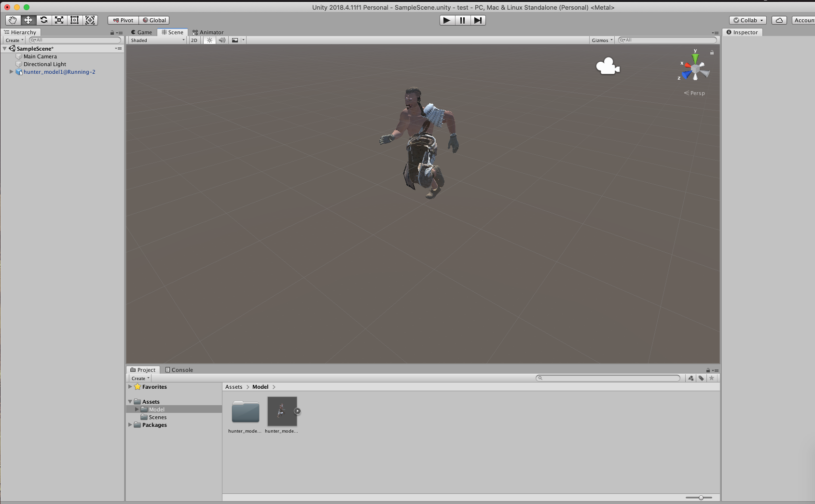
Task: Open Project panel options menu
Action: click(715, 370)
